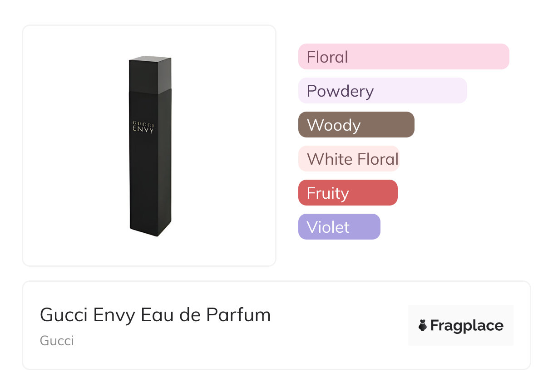This screenshot has width=553, height=392.
Task: Select the Fruity accord bar
Action: 348,193
